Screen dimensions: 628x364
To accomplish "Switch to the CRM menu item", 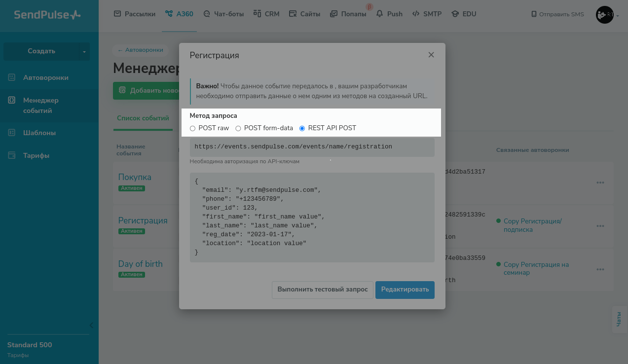I will click(266, 14).
